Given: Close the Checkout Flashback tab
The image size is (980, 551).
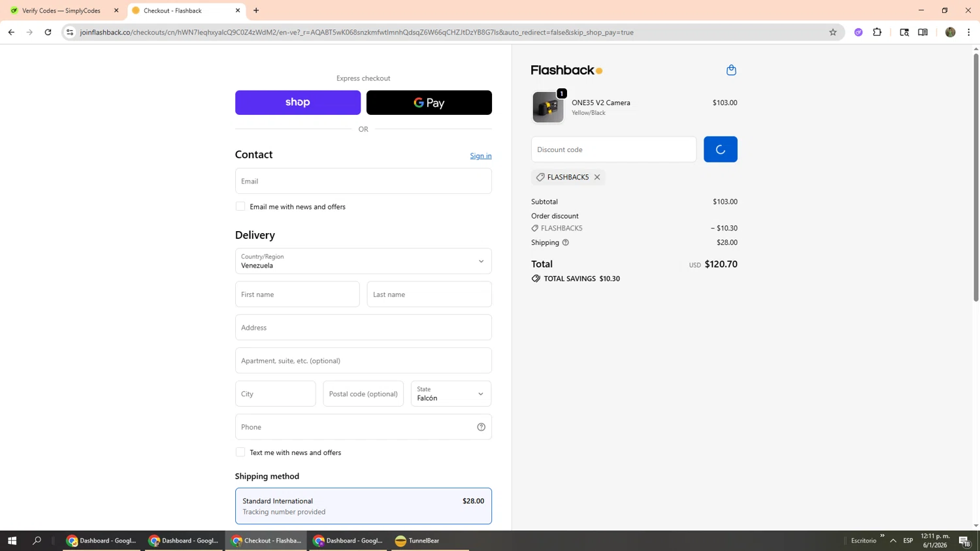Looking at the screenshot, I should coord(238,10).
